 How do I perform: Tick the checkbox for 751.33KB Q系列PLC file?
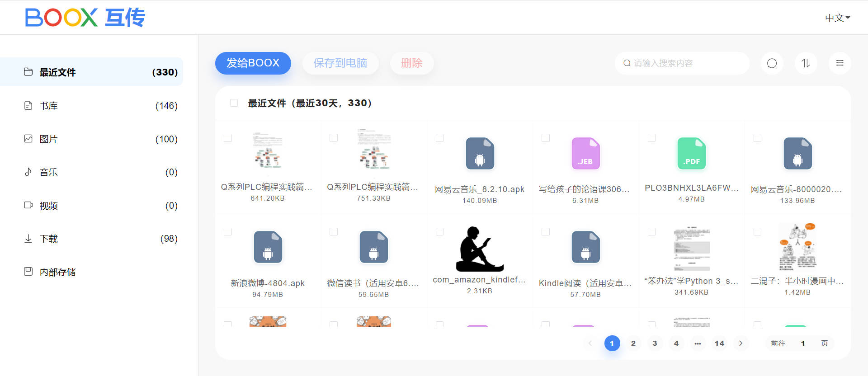point(334,138)
